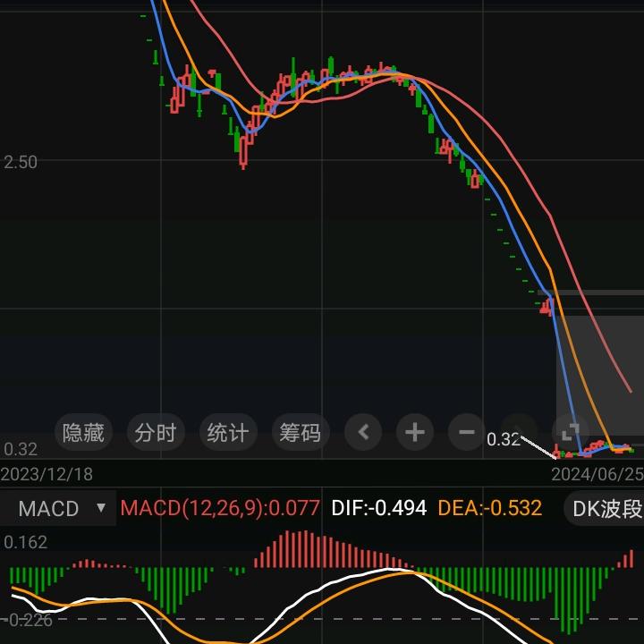The image size is (644, 644).
Task: Click the 2.50 price axis label
Action: 21,162
